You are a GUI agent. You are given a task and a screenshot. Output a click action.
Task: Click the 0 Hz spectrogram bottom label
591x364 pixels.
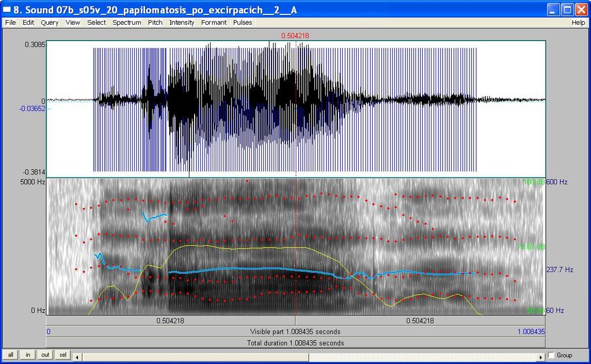point(38,310)
